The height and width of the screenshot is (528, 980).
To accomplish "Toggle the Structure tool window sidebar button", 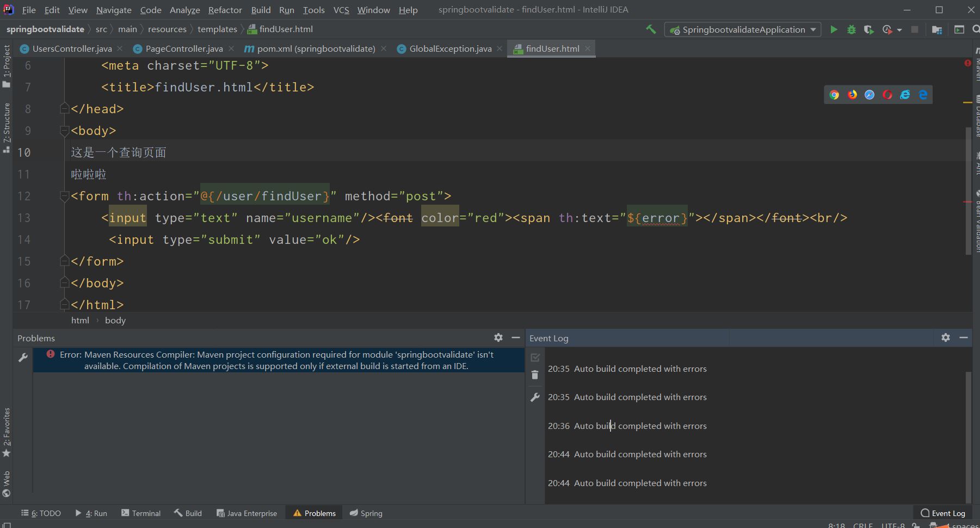I will [7, 128].
